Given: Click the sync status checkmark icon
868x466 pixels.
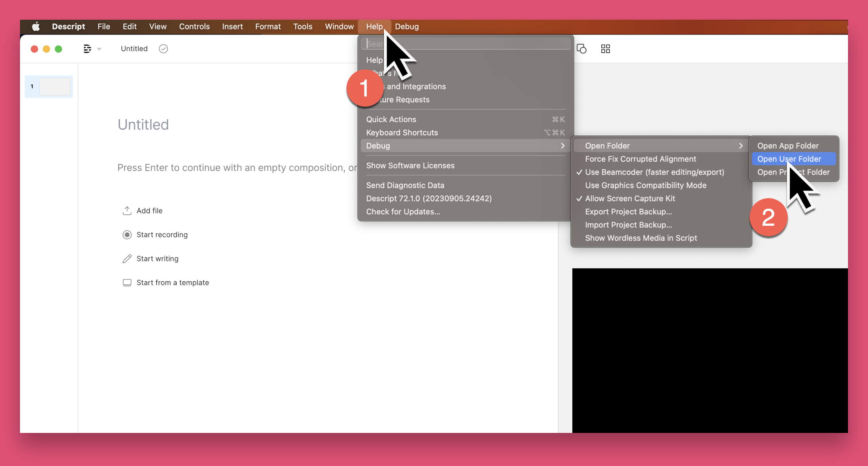Looking at the screenshot, I should 164,49.
